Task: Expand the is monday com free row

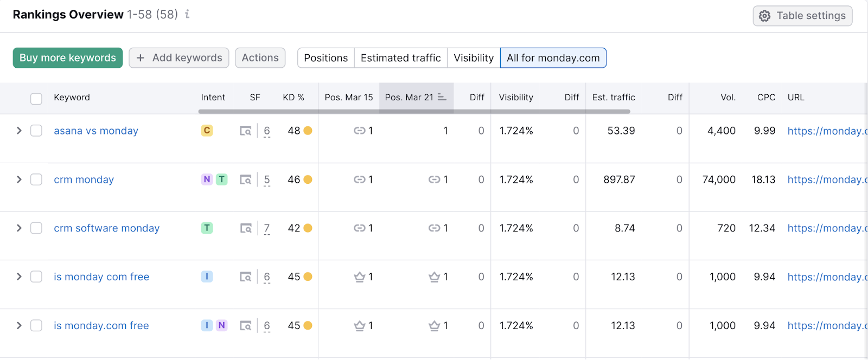Action: click(19, 277)
